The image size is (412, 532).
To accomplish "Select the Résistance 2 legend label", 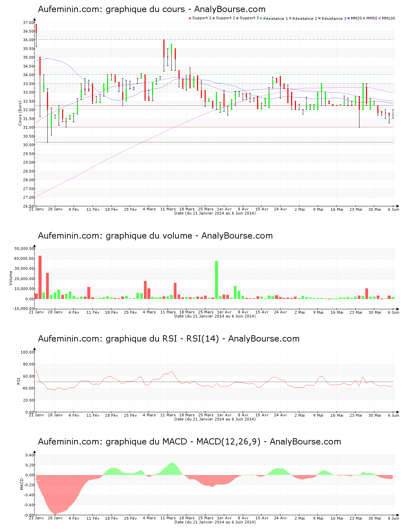I will (305, 19).
